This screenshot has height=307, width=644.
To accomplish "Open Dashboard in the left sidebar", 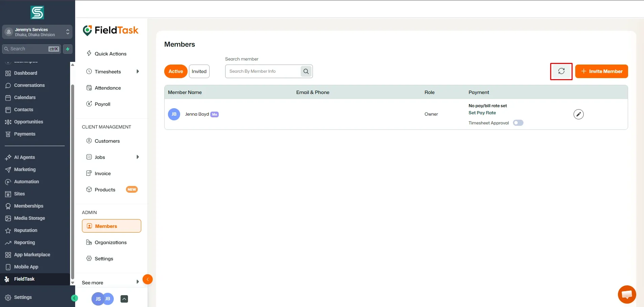I will tap(25, 73).
